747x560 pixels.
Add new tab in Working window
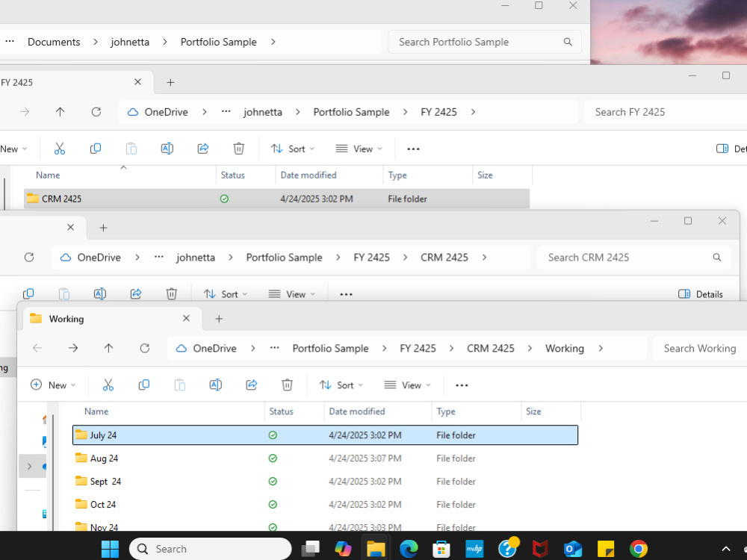click(219, 319)
